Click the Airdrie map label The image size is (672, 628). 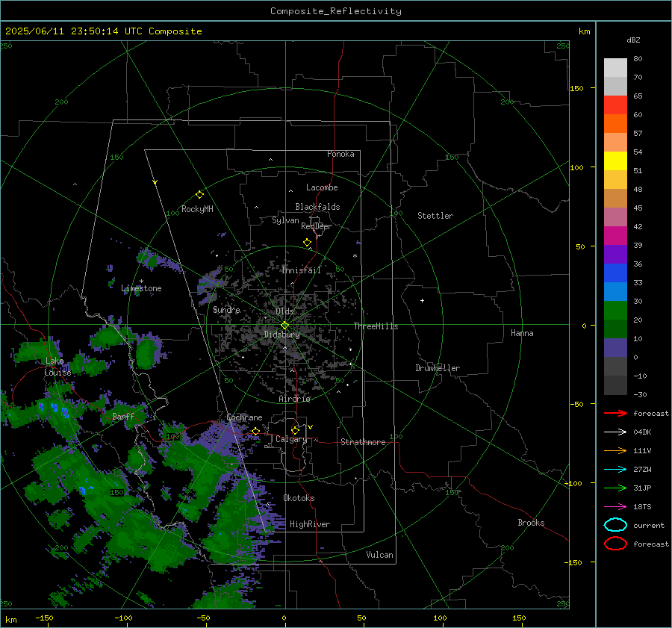pos(294,399)
